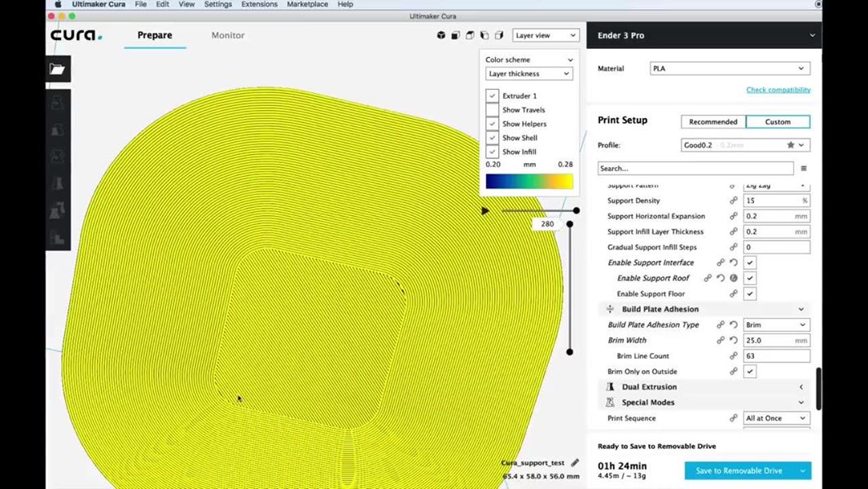Uncheck the Enable Support Interface checkbox

750,262
